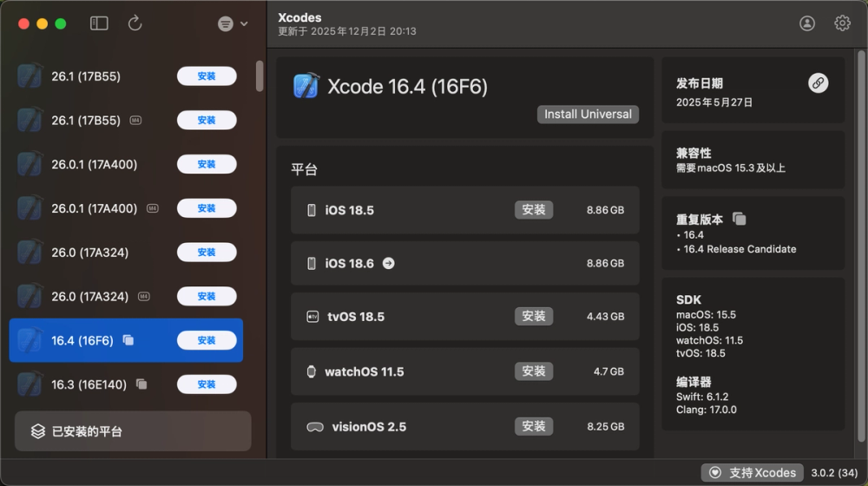Screen dimensions: 868x486
Task: Install Xcode 16.3 (16E140)
Action: 207,384
